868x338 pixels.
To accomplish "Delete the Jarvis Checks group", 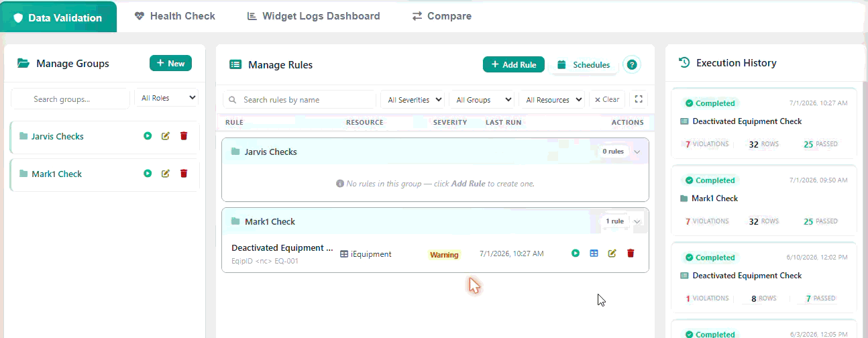I will point(184,136).
